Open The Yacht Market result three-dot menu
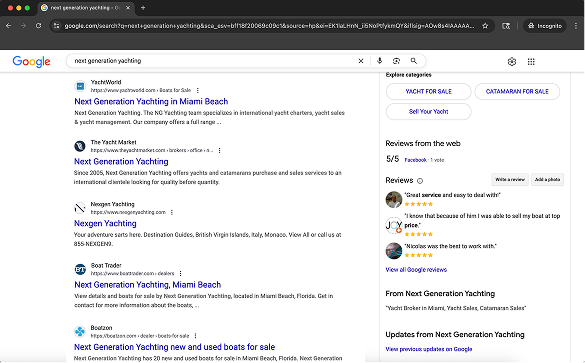Viewport: 585px width, 363px height. point(219,150)
